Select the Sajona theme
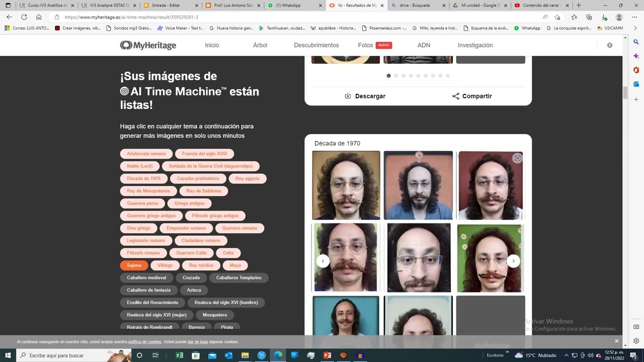 [134, 265]
